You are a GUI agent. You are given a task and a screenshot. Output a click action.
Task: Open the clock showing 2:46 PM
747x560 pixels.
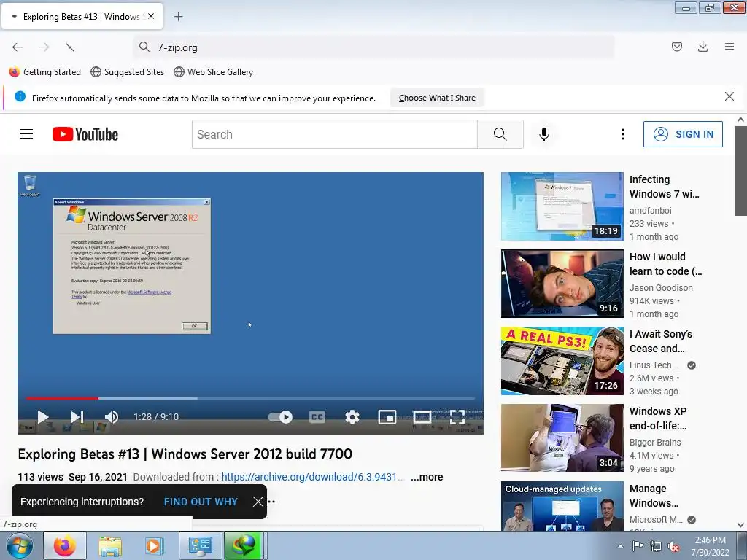711,546
